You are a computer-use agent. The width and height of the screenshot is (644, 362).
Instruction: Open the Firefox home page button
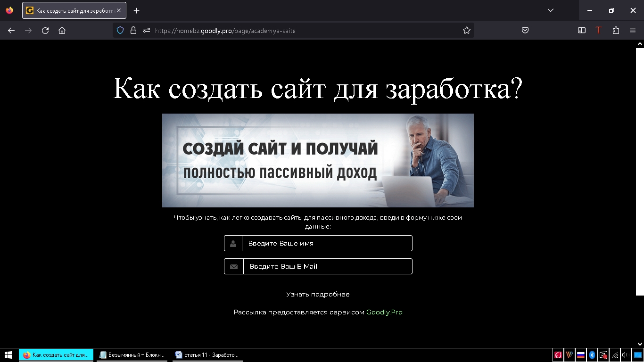pos(62,30)
